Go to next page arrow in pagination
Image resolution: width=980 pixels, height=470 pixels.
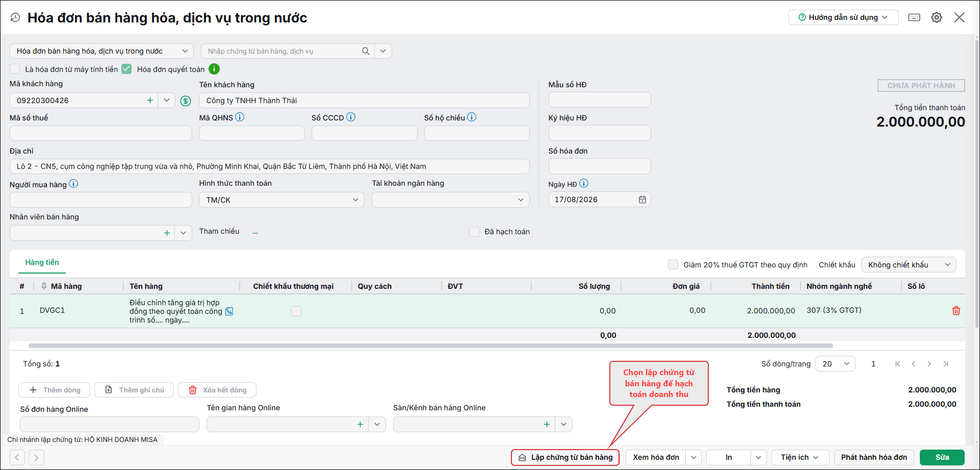pyautogui.click(x=930, y=364)
